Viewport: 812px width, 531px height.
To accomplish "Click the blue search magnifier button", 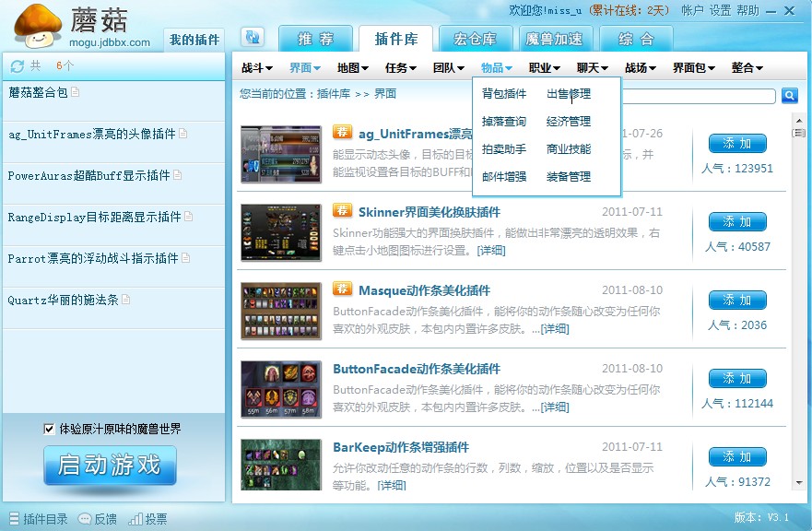I will click(x=789, y=96).
